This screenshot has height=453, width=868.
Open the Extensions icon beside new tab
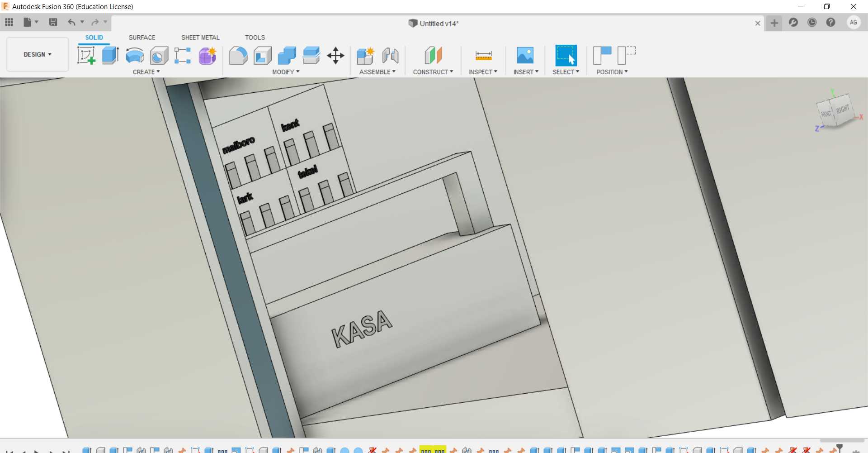pyautogui.click(x=793, y=22)
